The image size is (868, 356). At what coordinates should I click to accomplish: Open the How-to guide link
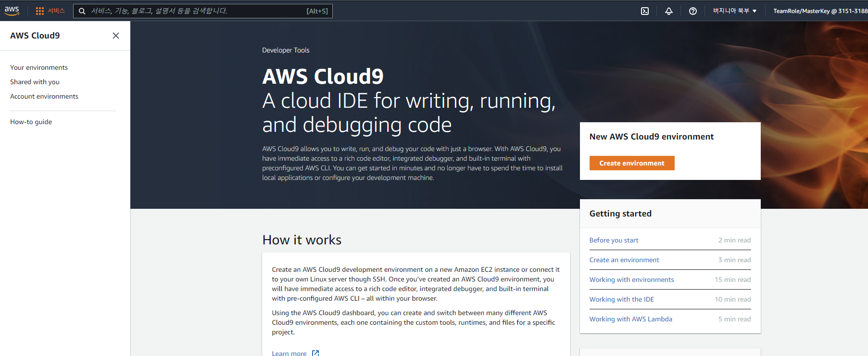coord(31,122)
